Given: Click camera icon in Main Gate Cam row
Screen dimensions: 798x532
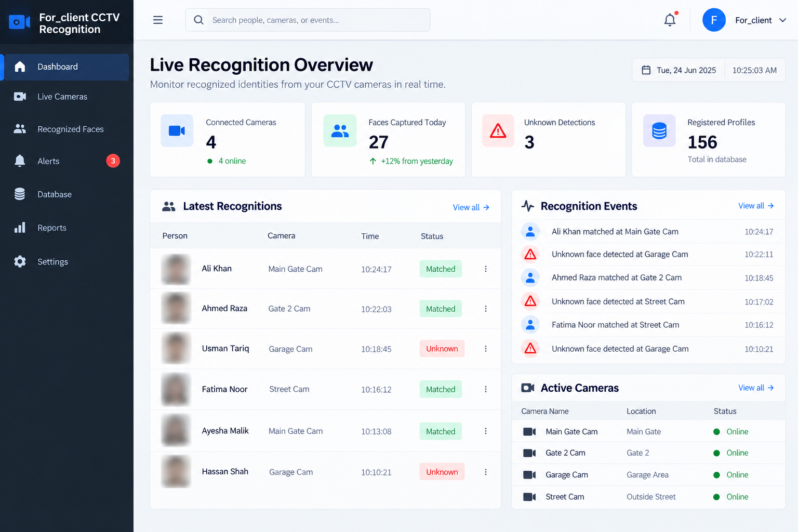Looking at the screenshot, I should (x=529, y=432).
